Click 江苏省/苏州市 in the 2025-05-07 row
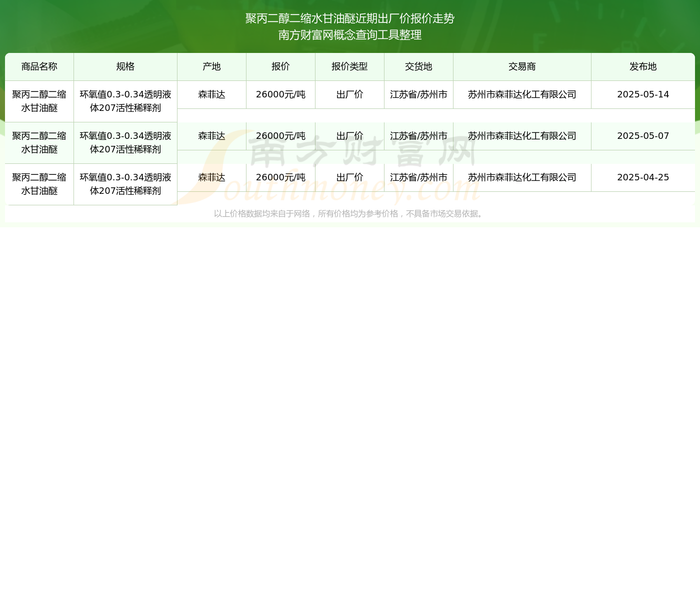Screen dimensions: 700x602 (419, 136)
